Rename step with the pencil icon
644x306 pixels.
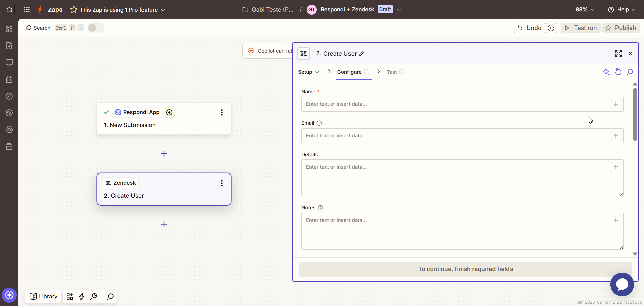(x=362, y=54)
